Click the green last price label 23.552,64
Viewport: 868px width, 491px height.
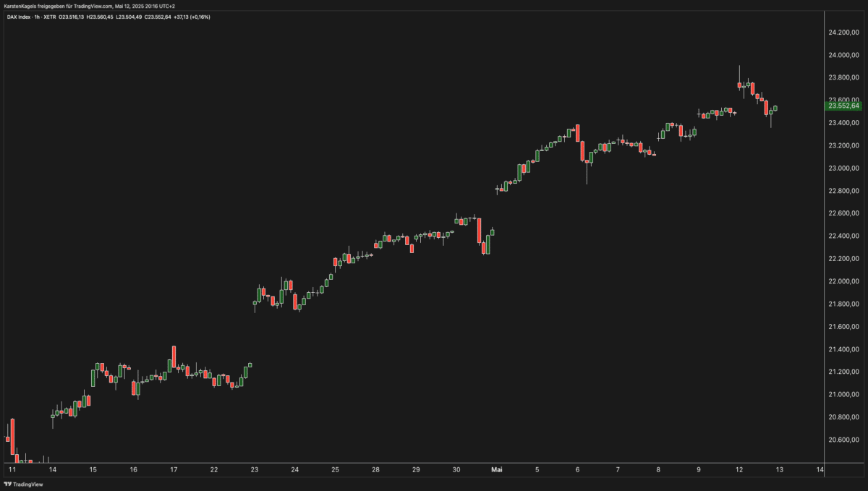tap(845, 105)
